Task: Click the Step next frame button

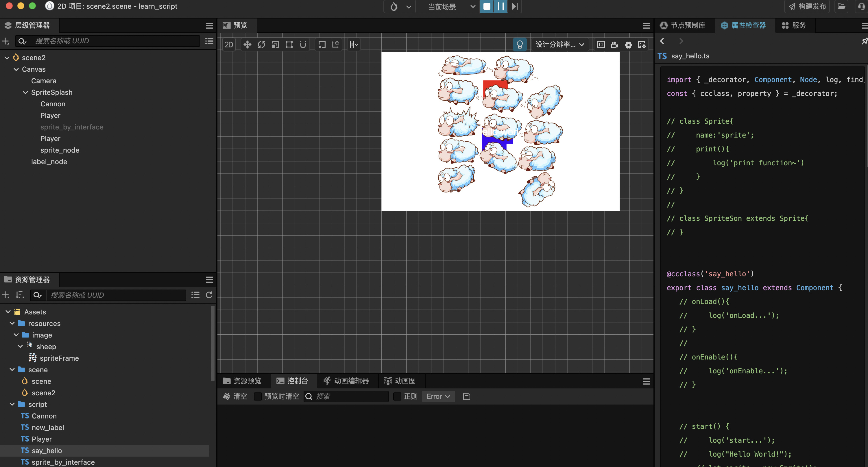Action: click(515, 6)
